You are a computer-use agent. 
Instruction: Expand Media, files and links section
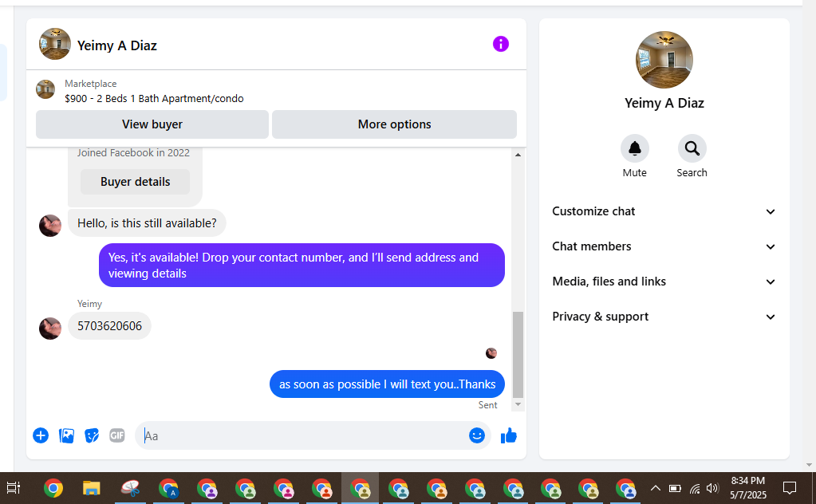click(x=664, y=282)
